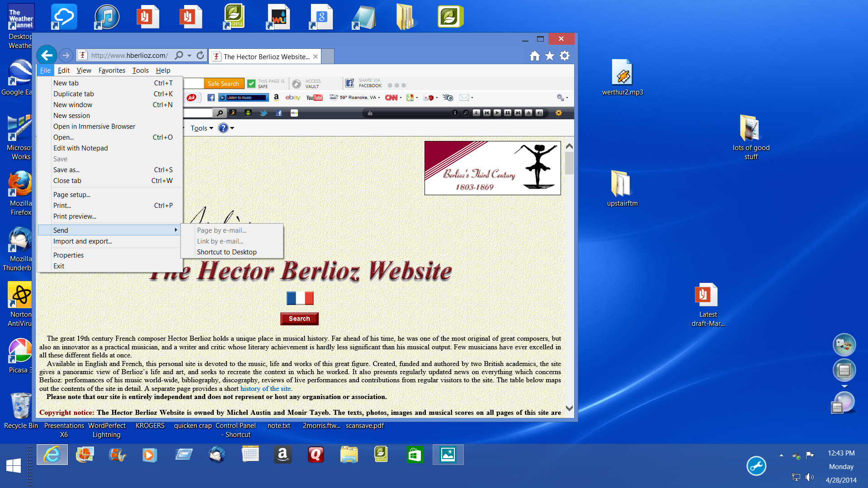The image size is (868, 488).
Task: Click the 'This page is safe' checkmark
Action: (x=251, y=84)
